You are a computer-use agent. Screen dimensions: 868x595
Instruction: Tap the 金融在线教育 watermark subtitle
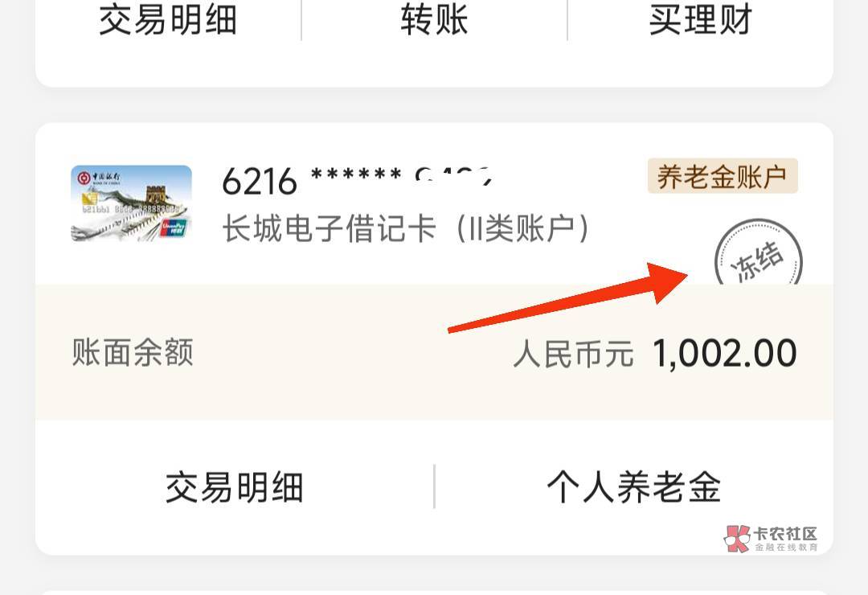pyautogui.click(x=786, y=548)
